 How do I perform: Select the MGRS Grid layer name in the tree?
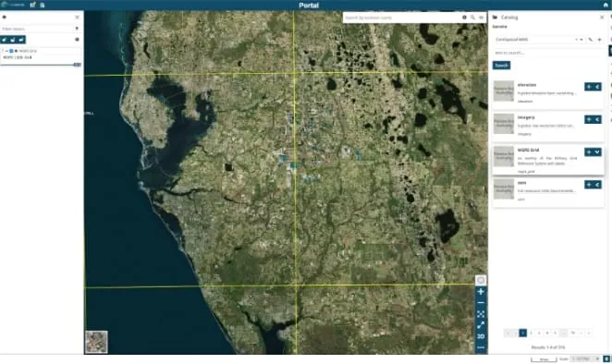pyautogui.click(x=28, y=51)
